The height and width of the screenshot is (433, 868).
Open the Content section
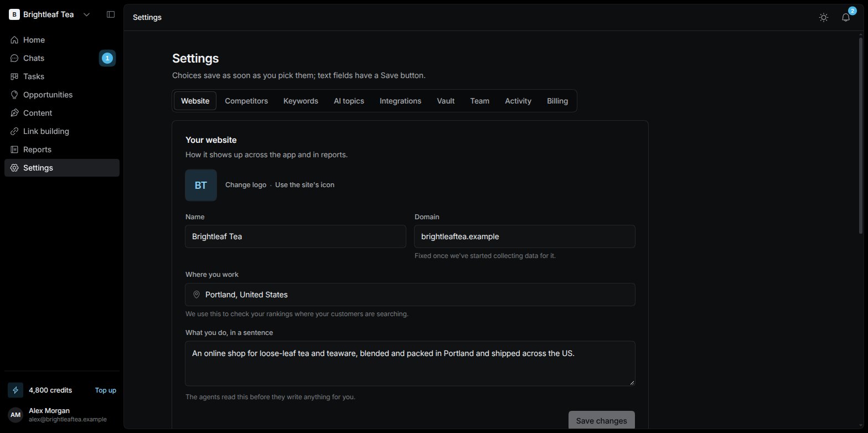click(62, 113)
